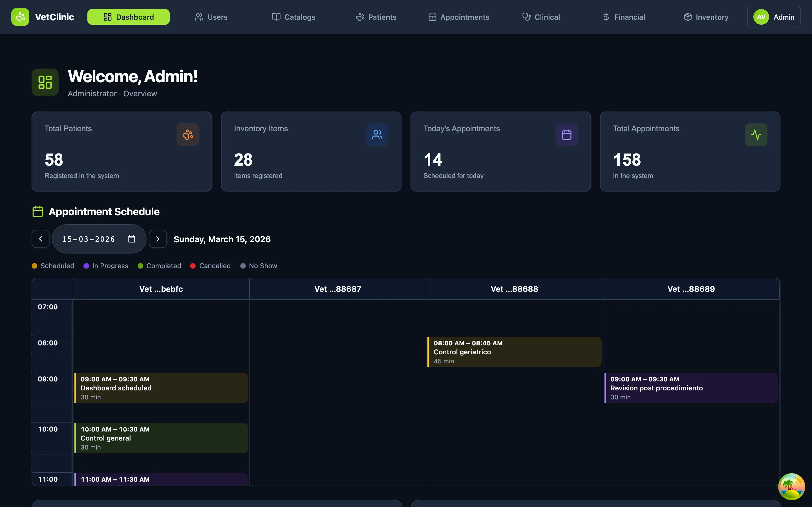
Task: Switch to the Appointments nav tab
Action: click(x=459, y=17)
